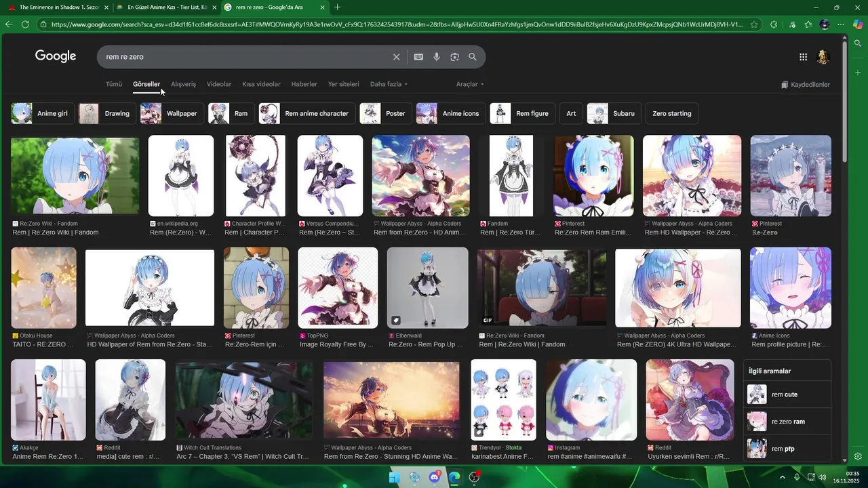The width and height of the screenshot is (868, 488).
Task: Open Discord from the taskbar
Action: click(434, 477)
